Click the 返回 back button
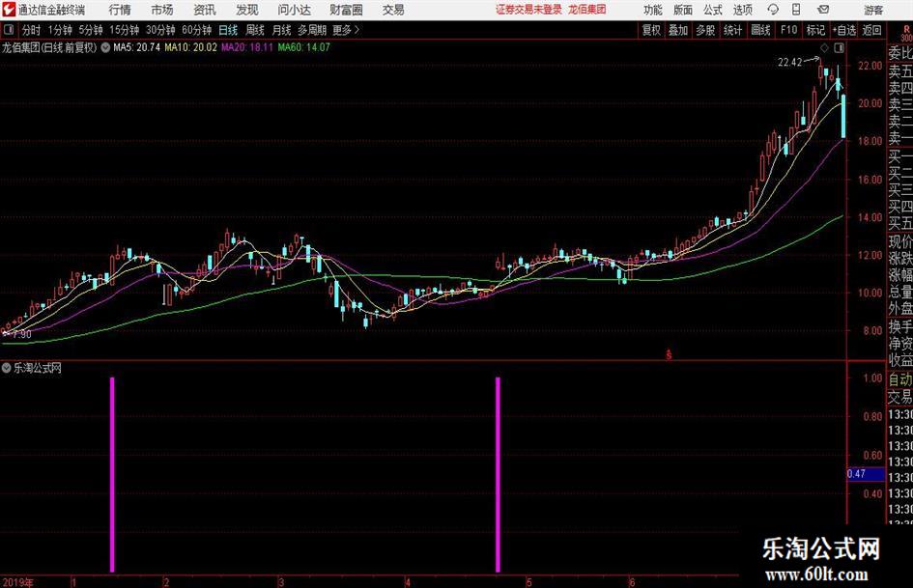Screen dimensions: 913x588 point(871,30)
